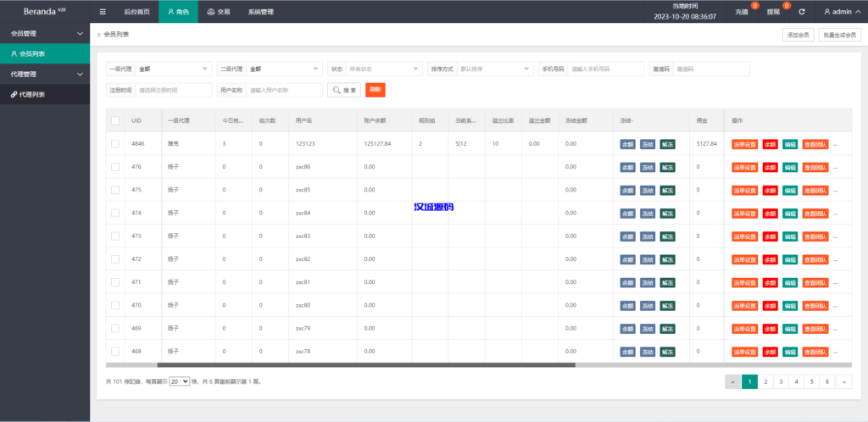This screenshot has width=868, height=422.
Task: Click the more options ellipsis for UID 4846
Action: pos(836,144)
